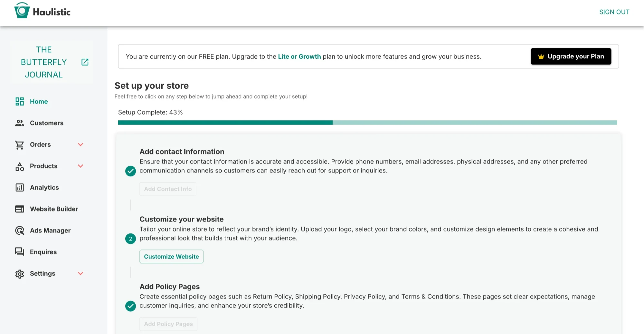Click the Setup Complete progress bar
This screenshot has width=644, height=334.
[367, 123]
